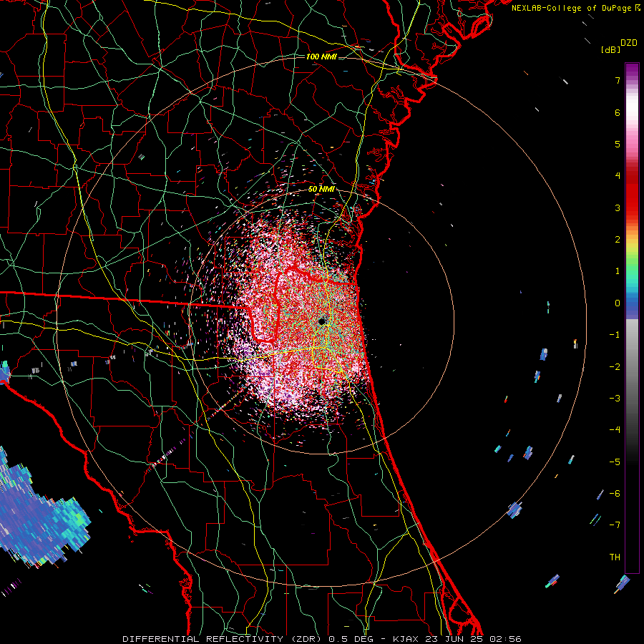Click the 50 NMI range ring label
The height and width of the screenshot is (644, 644).
pos(321,189)
